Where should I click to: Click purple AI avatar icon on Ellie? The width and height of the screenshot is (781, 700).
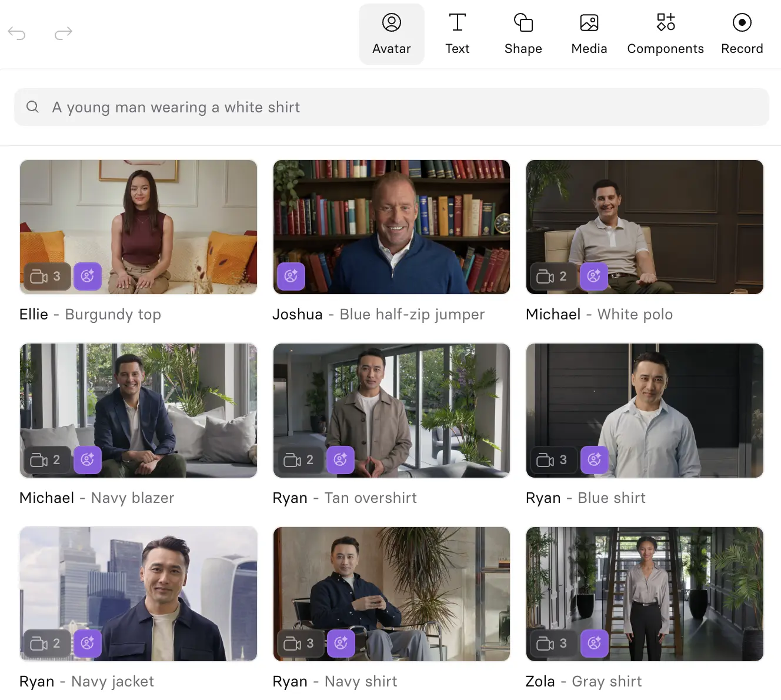pos(88,276)
